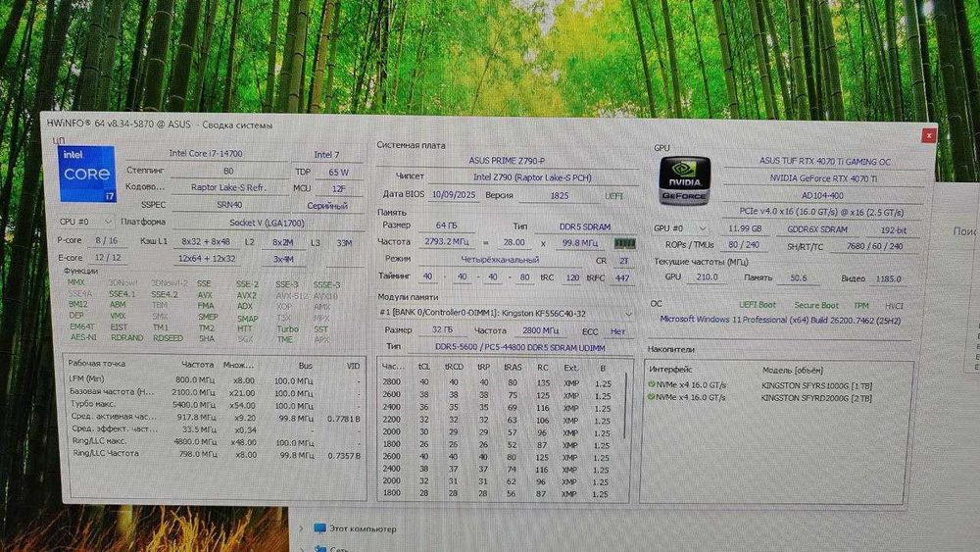Click the tRFC 447 timing value

pos(622,278)
